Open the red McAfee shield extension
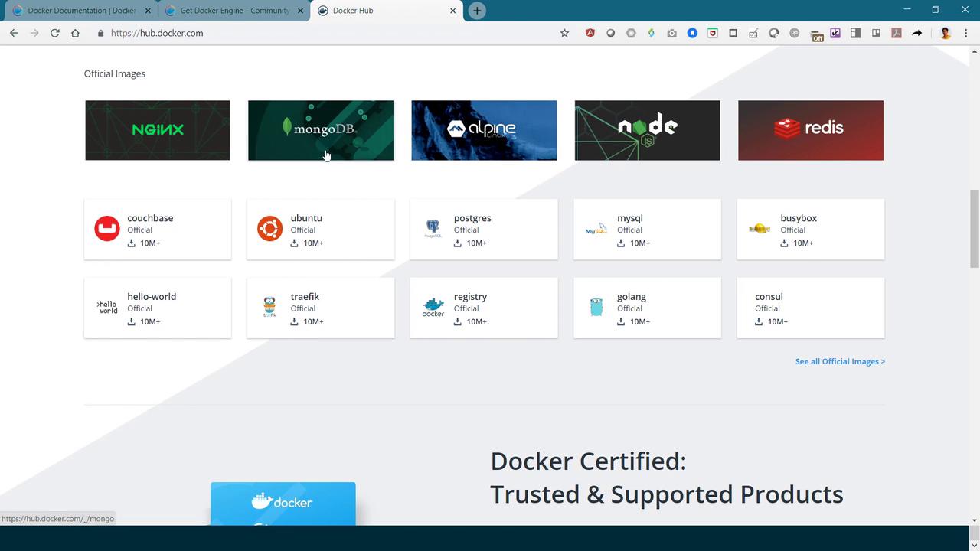This screenshot has width=980, height=551. (713, 33)
